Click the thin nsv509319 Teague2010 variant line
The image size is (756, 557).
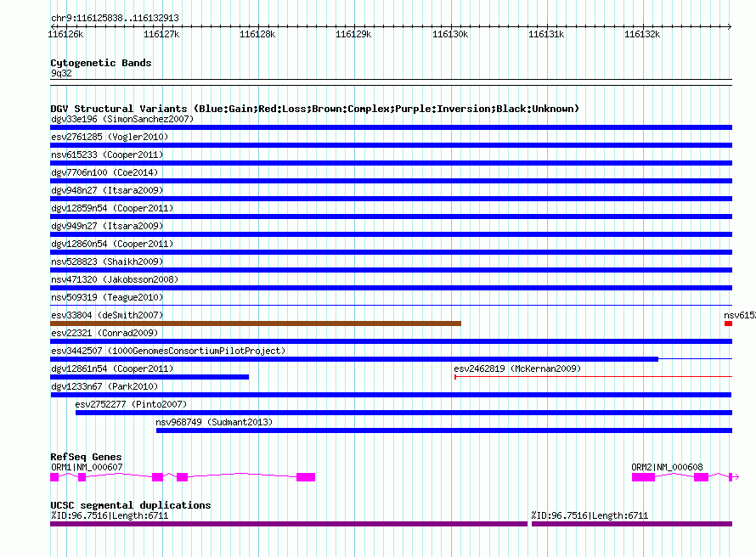click(x=391, y=306)
